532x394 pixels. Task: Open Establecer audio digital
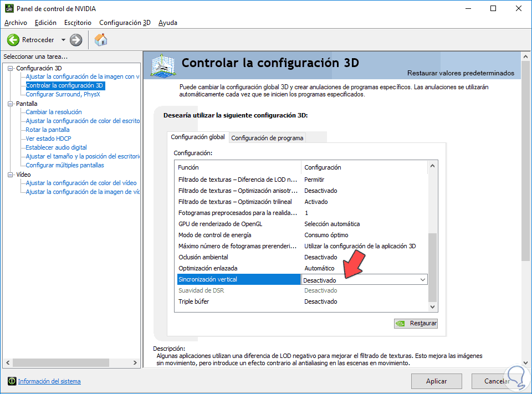57,147
